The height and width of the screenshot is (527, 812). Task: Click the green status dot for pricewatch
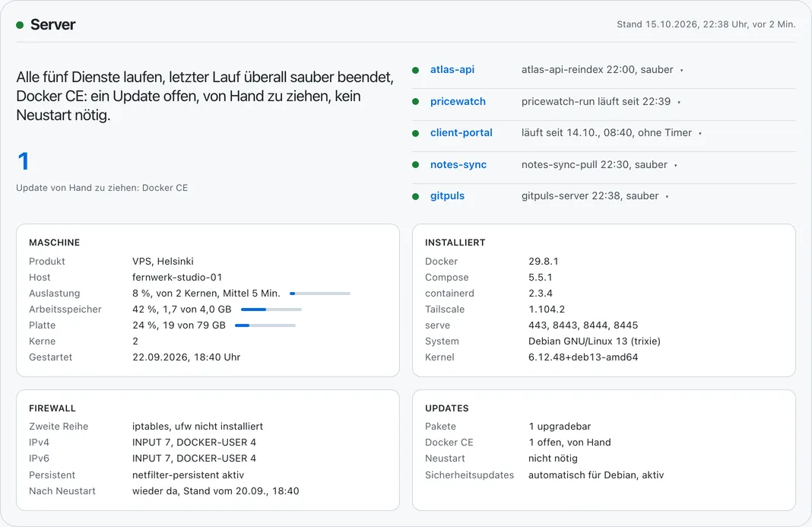tap(415, 102)
